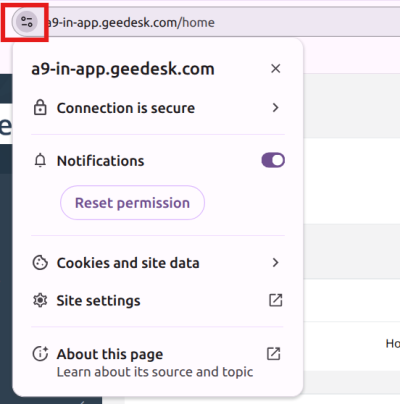Click the external-link icon for About this page
The width and height of the screenshot is (400, 404).
click(x=274, y=354)
